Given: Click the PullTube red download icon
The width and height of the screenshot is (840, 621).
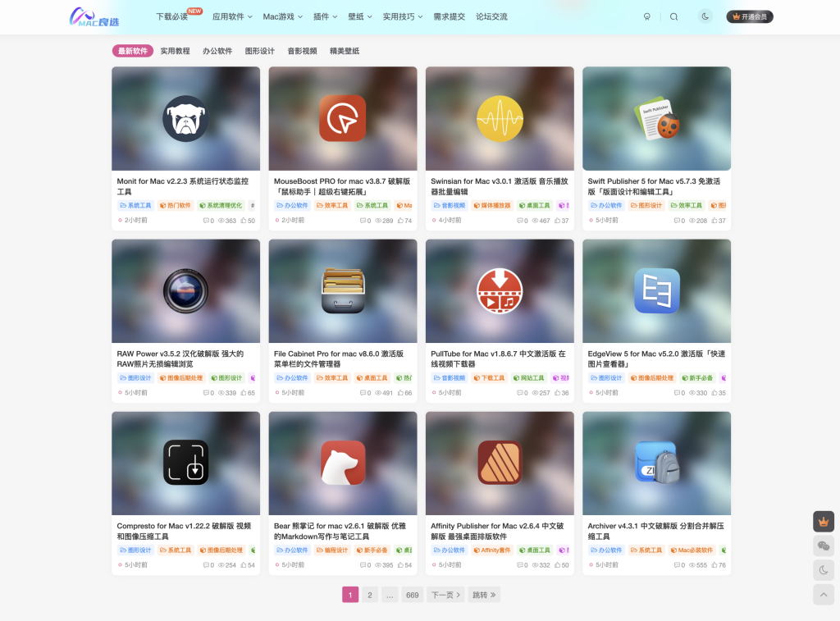Looking at the screenshot, I should click(500, 291).
